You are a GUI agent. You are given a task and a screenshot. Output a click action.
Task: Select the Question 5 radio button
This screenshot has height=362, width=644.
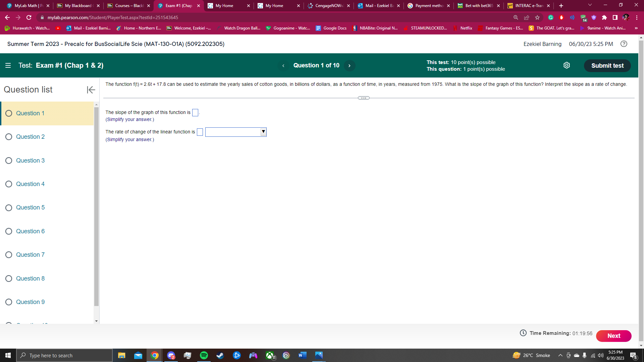point(8,207)
